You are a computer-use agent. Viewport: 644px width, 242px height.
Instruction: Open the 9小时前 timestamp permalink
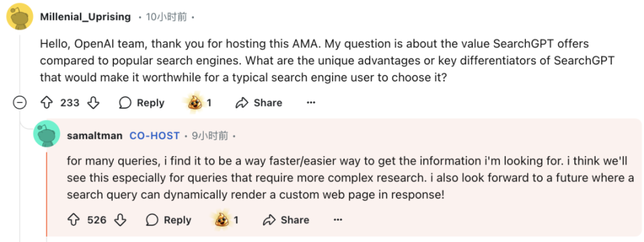[x=210, y=135]
